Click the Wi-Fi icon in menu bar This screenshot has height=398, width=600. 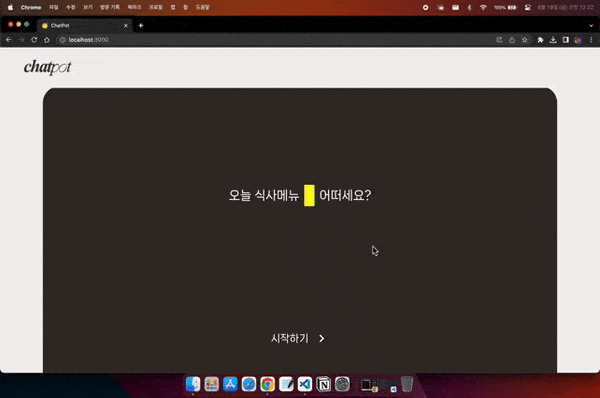click(483, 7)
